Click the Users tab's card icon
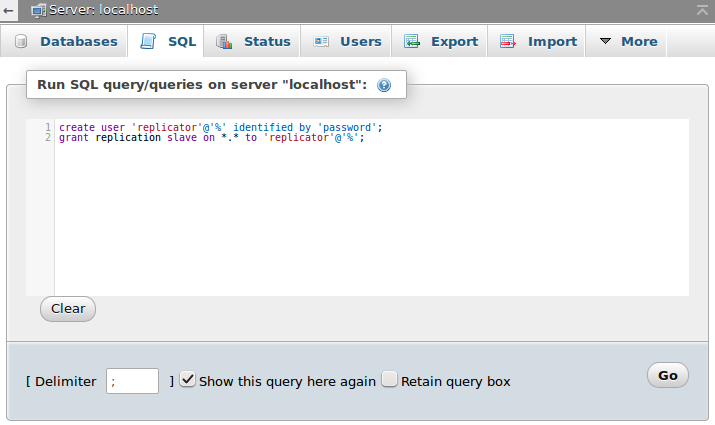 (321, 42)
